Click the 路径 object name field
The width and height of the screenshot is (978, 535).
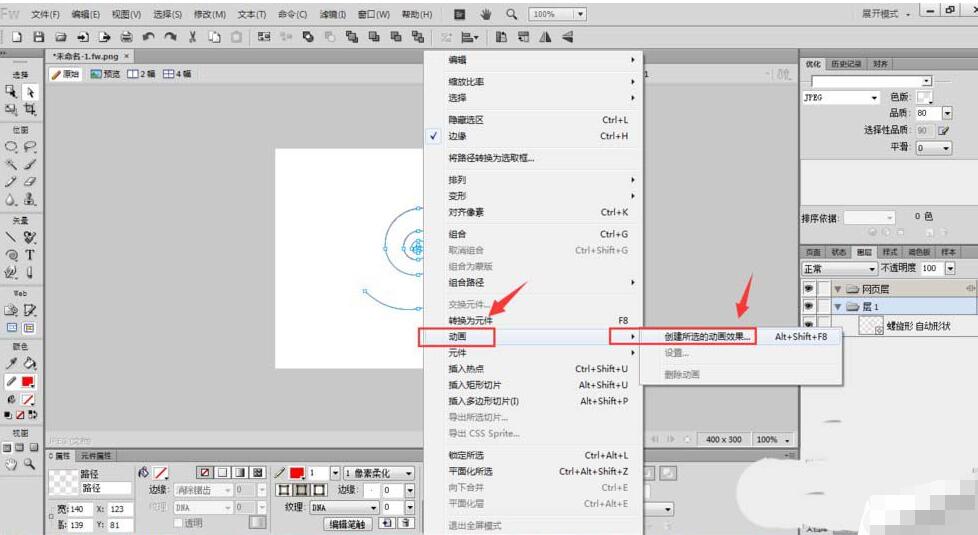(x=105, y=488)
